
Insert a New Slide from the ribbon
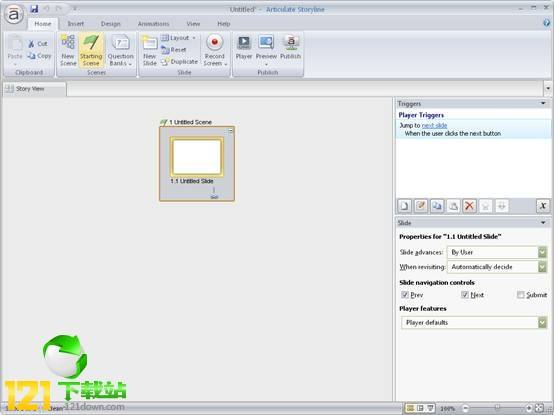coord(150,50)
